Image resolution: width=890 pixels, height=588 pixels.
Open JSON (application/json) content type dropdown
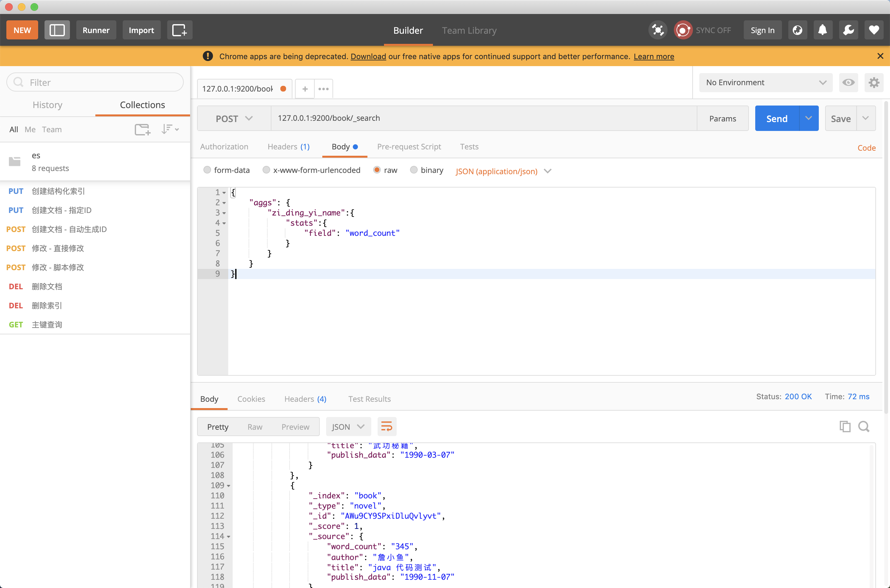coord(503,171)
